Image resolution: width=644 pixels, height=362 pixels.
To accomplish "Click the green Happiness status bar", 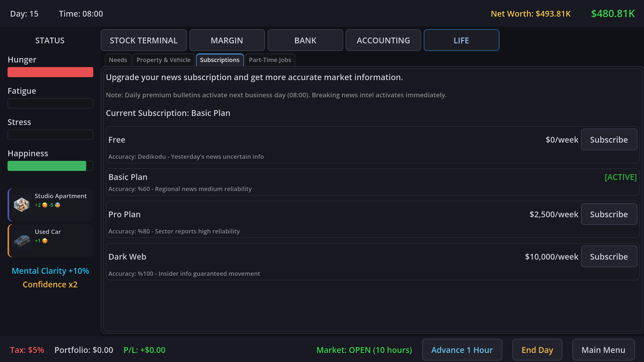I will 47,166.
